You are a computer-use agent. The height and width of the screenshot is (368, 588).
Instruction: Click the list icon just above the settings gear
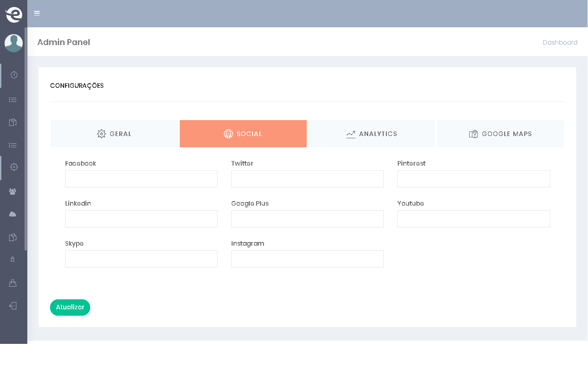13,145
